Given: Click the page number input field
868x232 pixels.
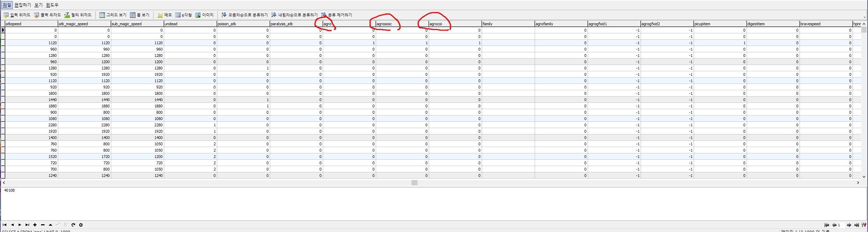Looking at the screenshot, I should tap(841, 225).
